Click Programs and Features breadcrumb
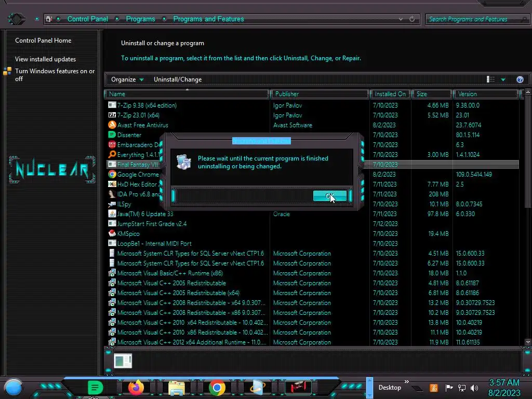This screenshot has width=532, height=399. 208,19
